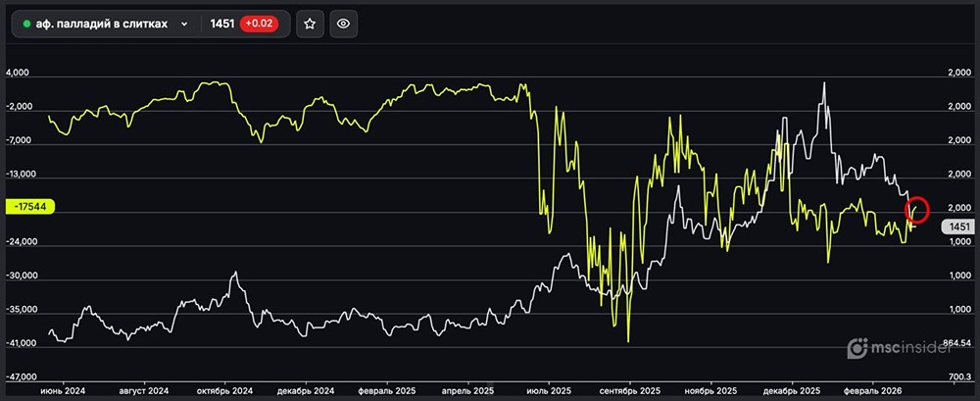Click the green status dot by the instrument name
Viewport: 980px width, 401px height.
(26, 25)
